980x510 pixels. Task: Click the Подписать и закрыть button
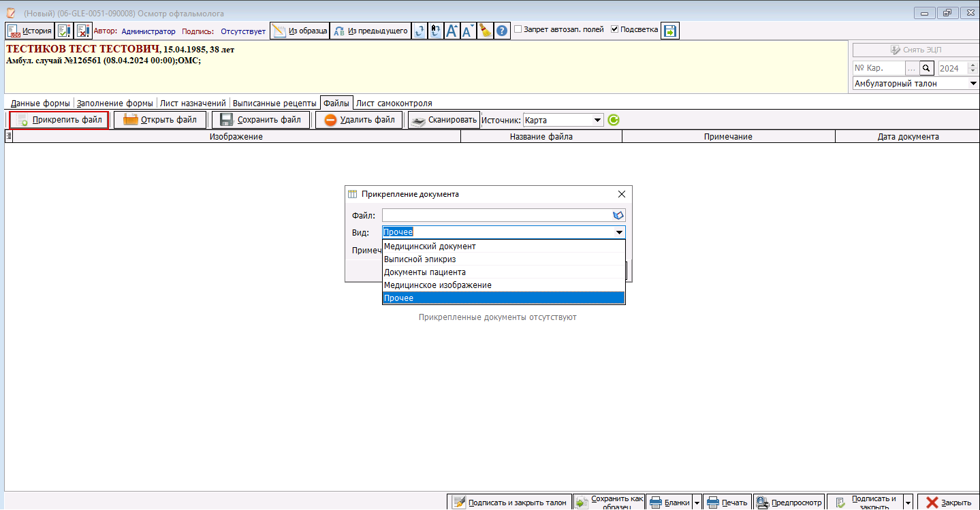pyautogui.click(x=865, y=503)
